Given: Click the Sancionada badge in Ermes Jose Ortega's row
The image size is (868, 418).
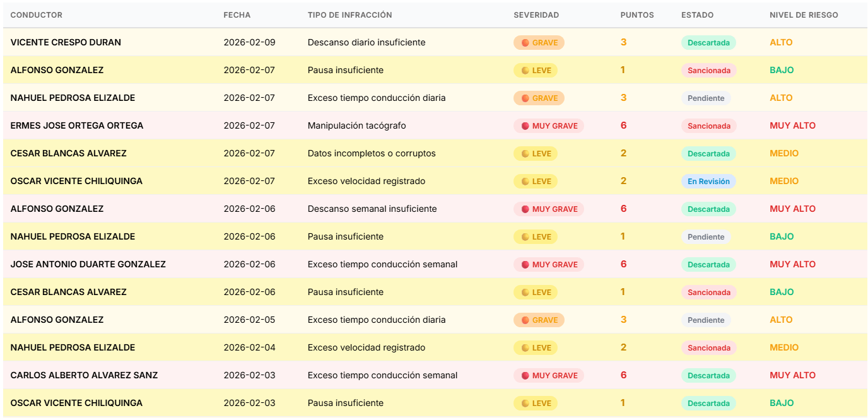Looking at the screenshot, I should (x=709, y=126).
